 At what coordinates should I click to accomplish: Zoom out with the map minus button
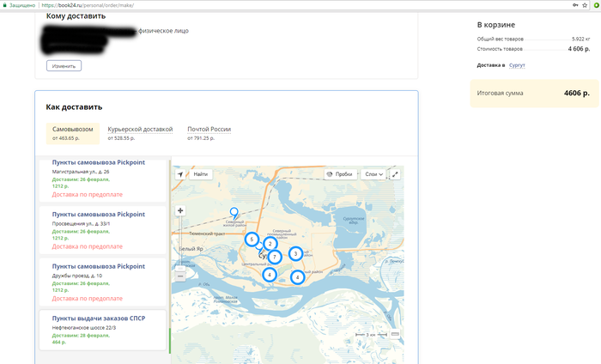(180, 276)
